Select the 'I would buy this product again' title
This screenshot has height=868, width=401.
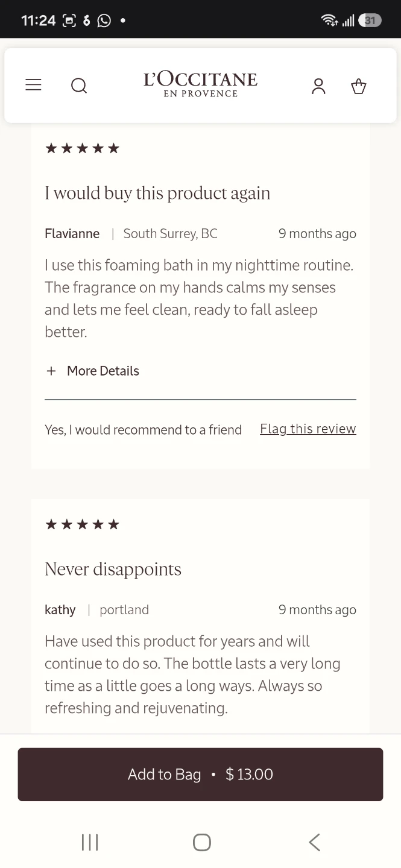(157, 193)
